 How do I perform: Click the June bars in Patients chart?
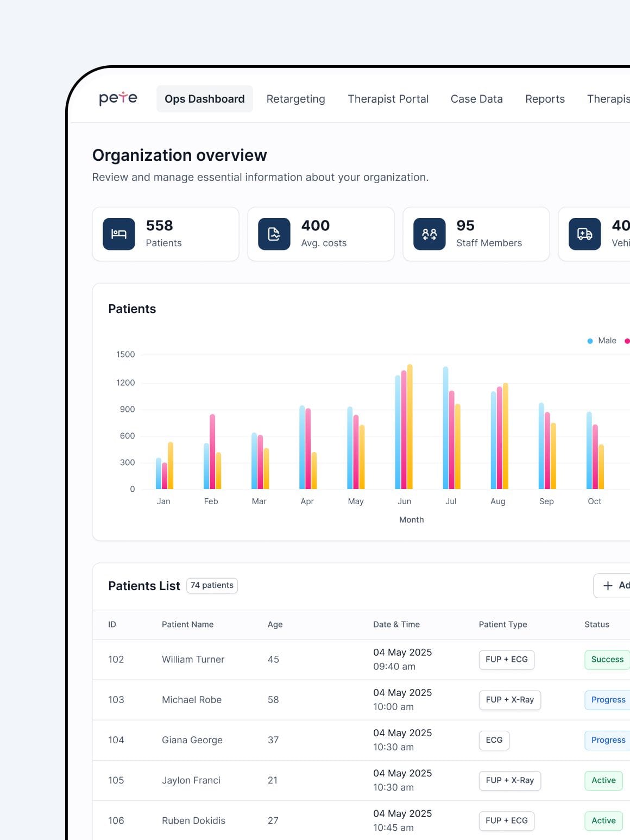(x=404, y=429)
